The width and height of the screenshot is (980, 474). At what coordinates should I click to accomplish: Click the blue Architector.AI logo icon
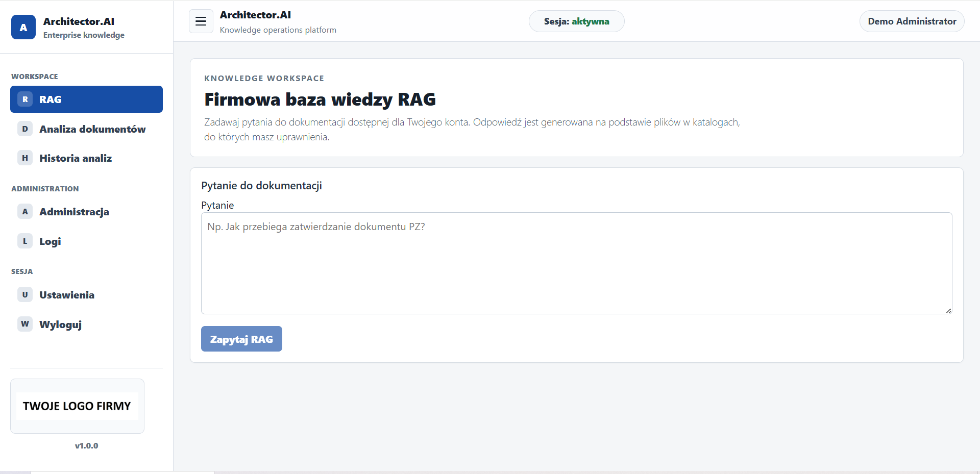tap(23, 28)
